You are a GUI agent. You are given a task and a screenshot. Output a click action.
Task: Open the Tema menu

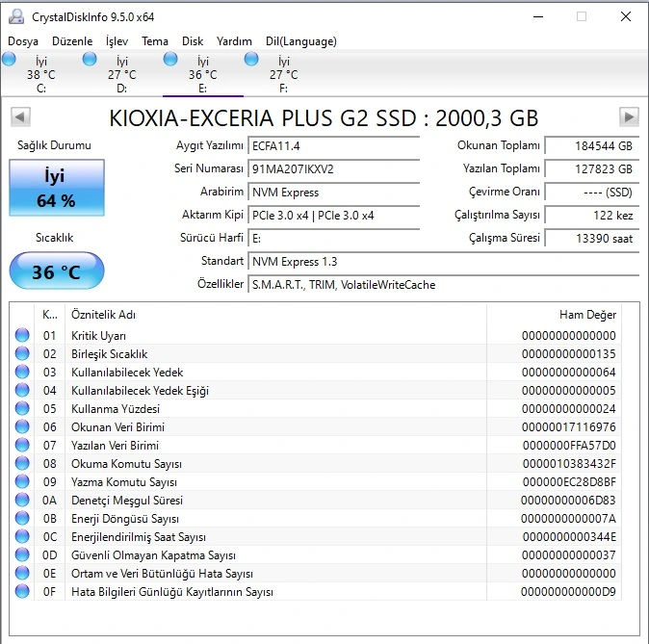155,41
